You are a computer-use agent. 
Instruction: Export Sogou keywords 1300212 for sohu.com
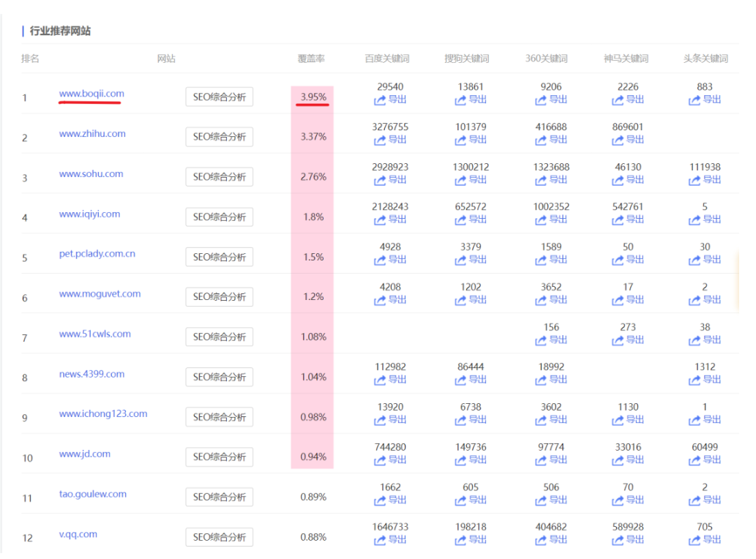click(471, 180)
